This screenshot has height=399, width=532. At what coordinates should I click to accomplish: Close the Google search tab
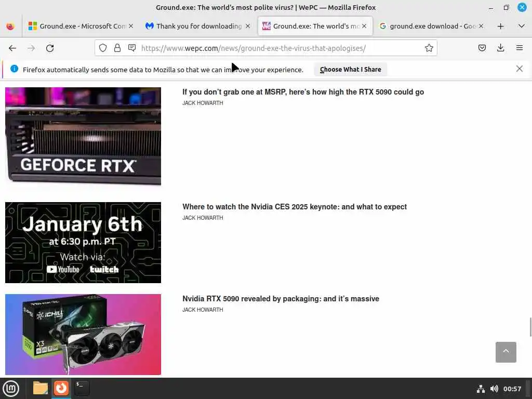[481, 26]
